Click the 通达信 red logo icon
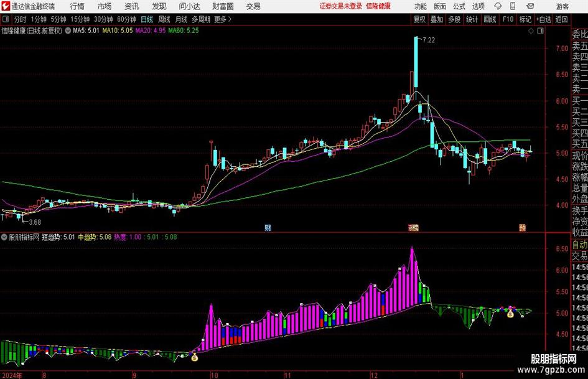The width and height of the screenshot is (588, 379). 6,6
